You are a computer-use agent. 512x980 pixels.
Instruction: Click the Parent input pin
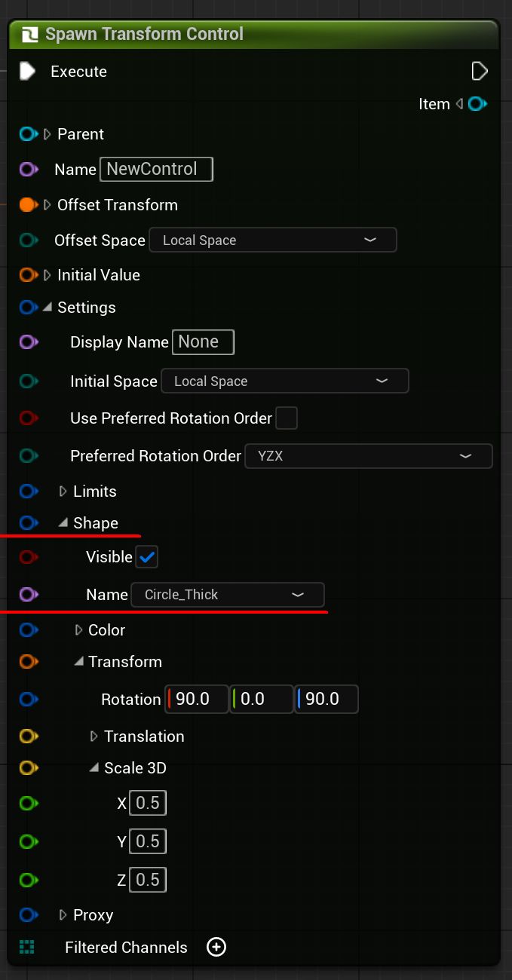click(x=29, y=134)
